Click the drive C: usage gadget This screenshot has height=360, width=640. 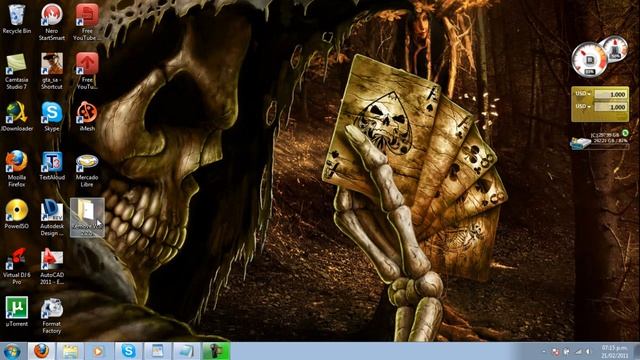click(x=599, y=140)
